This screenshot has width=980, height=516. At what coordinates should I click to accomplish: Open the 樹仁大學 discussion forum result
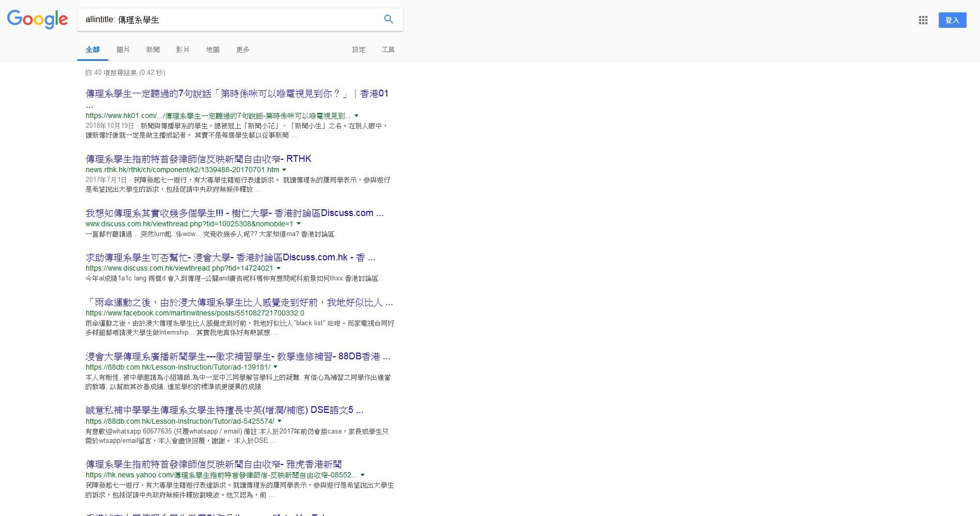click(x=234, y=213)
